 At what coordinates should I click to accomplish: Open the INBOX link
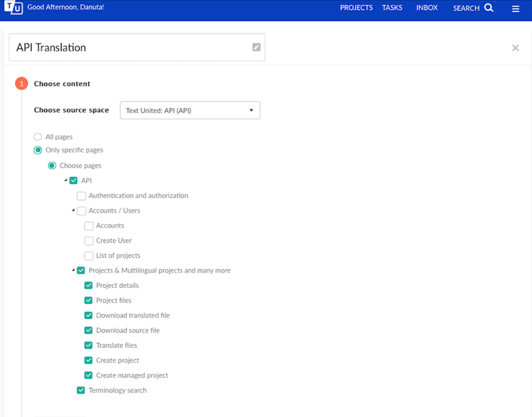[x=427, y=8]
